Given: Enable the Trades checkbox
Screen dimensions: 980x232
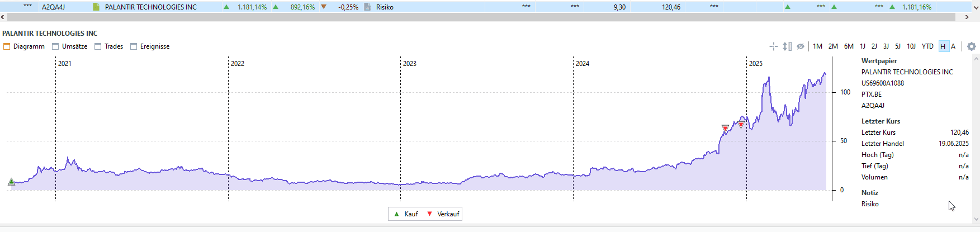Looking at the screenshot, I should (x=98, y=46).
